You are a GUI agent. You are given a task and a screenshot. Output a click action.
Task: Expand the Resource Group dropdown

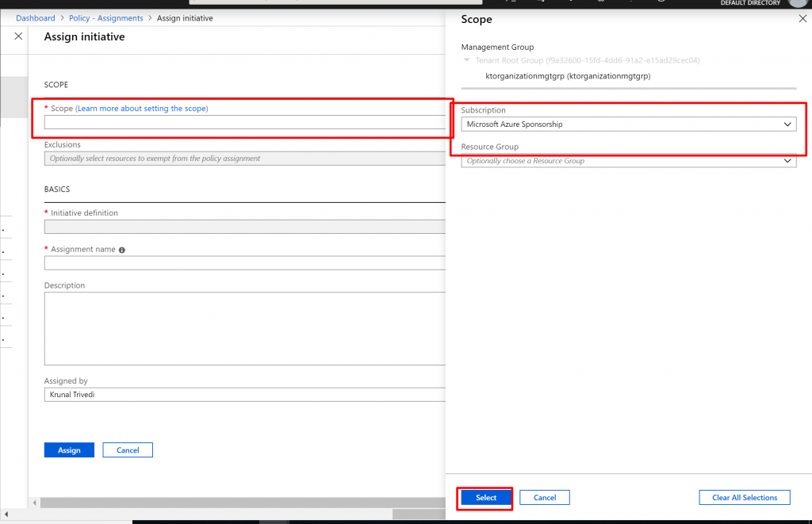coord(628,161)
